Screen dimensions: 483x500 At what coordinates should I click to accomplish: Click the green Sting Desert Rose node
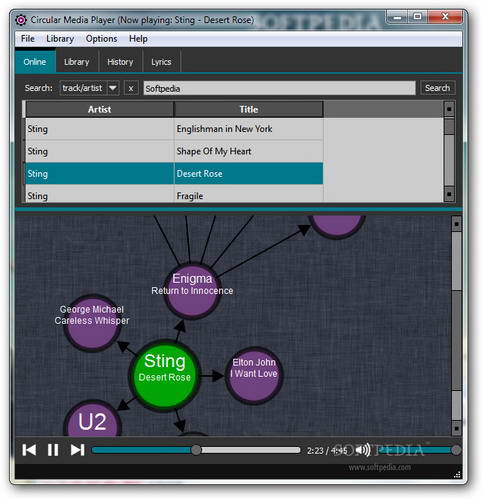point(165,376)
